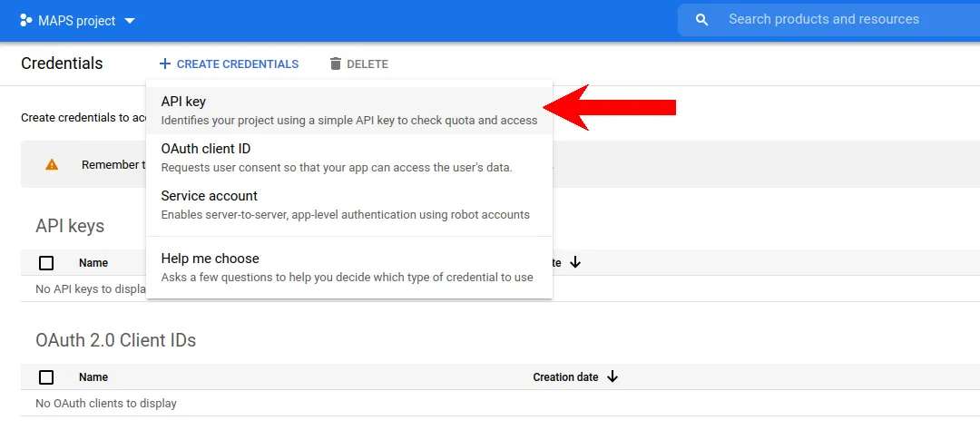Sort OAuth clients by the Name column
Image resolution: width=980 pixels, height=430 pixels.
pyautogui.click(x=93, y=376)
